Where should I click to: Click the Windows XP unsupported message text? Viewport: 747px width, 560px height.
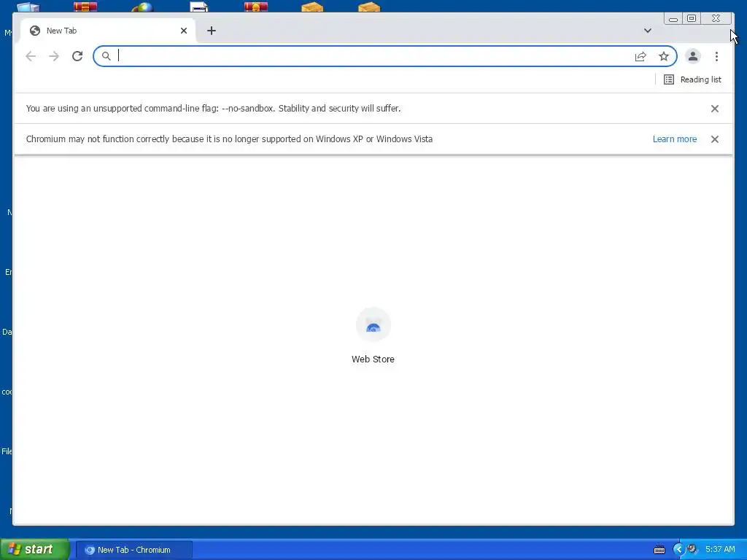click(229, 139)
